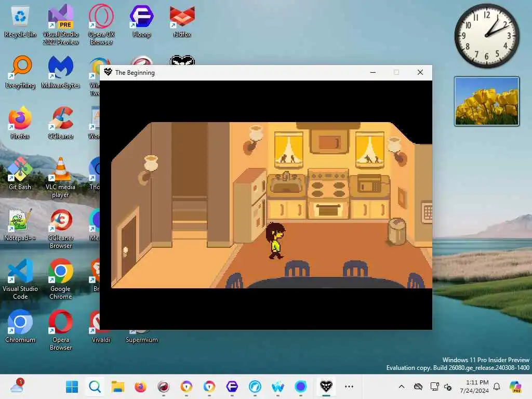The image size is (532, 399).
Task: Click the Opera Browser desktop icon
Action: click(x=60, y=330)
